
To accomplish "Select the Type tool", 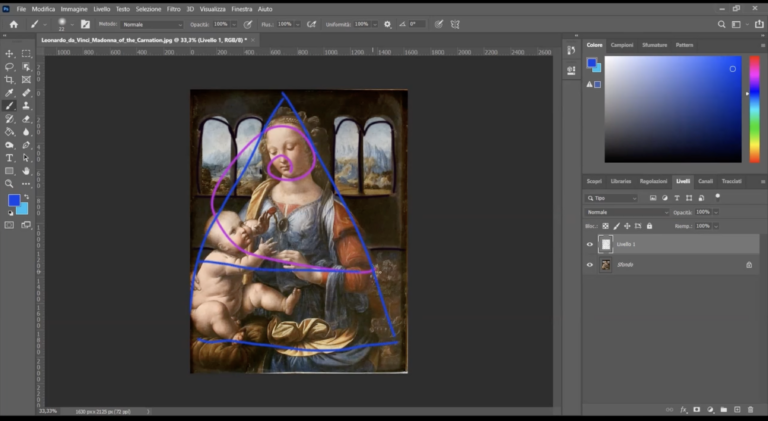I will pos(10,157).
